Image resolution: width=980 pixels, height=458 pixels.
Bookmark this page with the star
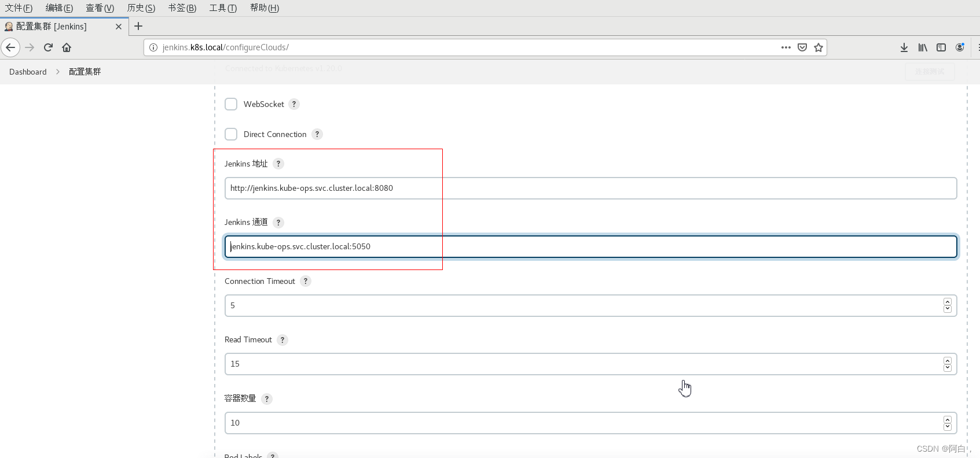818,47
